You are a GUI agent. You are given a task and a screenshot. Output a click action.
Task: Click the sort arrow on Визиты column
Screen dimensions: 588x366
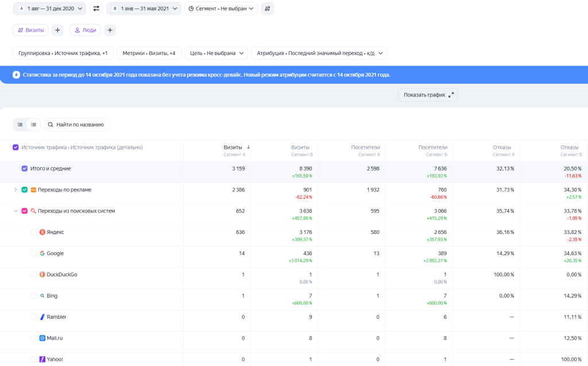click(x=248, y=147)
